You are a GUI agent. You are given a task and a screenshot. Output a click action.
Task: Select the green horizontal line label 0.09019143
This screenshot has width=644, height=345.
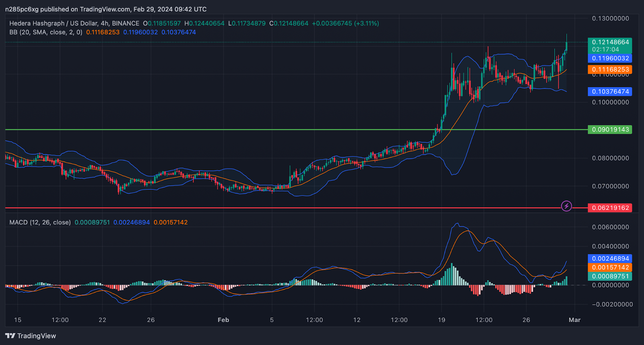click(x=610, y=129)
